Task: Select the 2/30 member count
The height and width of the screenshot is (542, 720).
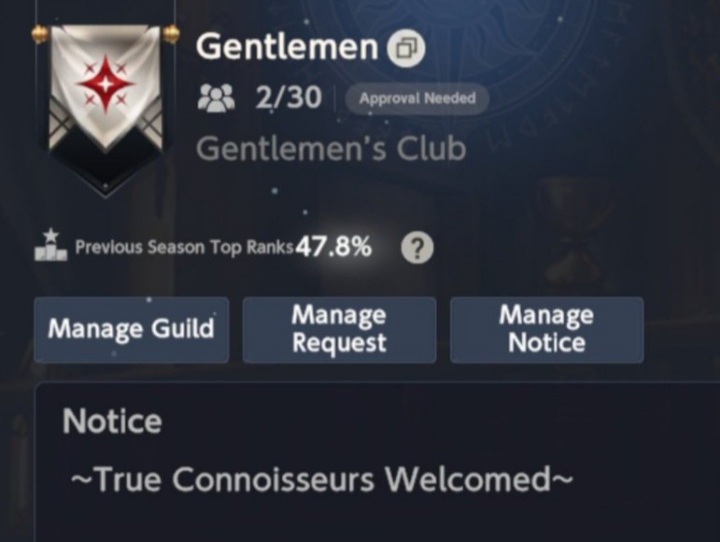Action: (x=289, y=97)
